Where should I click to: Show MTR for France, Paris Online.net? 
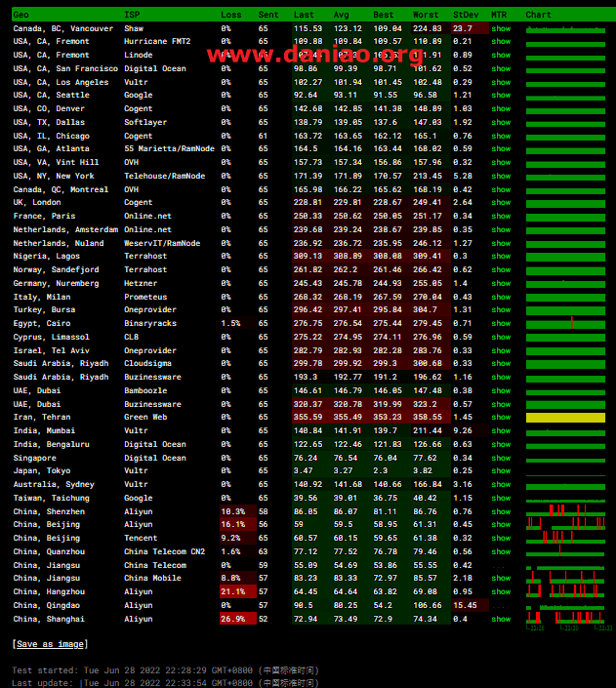click(501, 216)
